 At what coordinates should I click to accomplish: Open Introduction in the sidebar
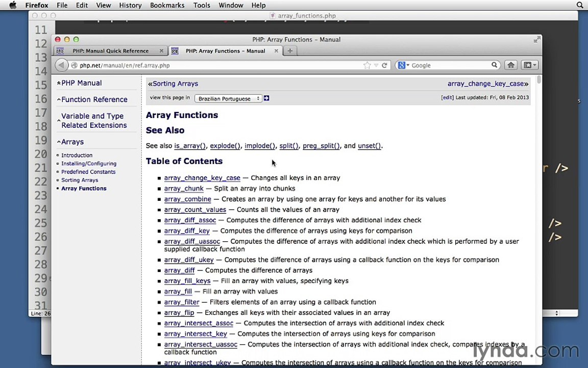pos(77,155)
